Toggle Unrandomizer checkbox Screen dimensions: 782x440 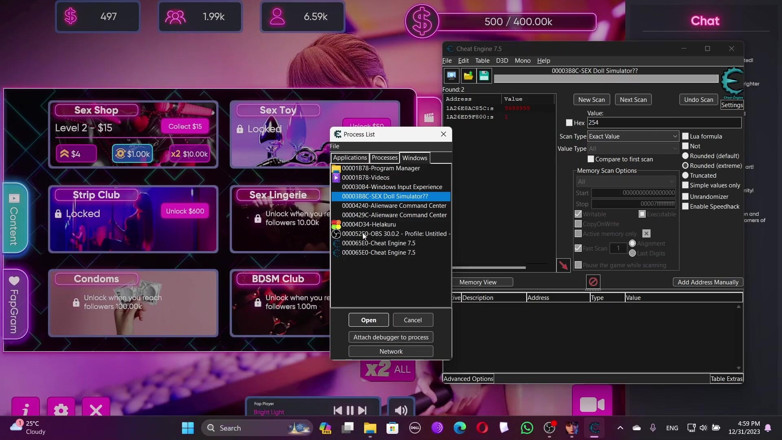point(685,197)
